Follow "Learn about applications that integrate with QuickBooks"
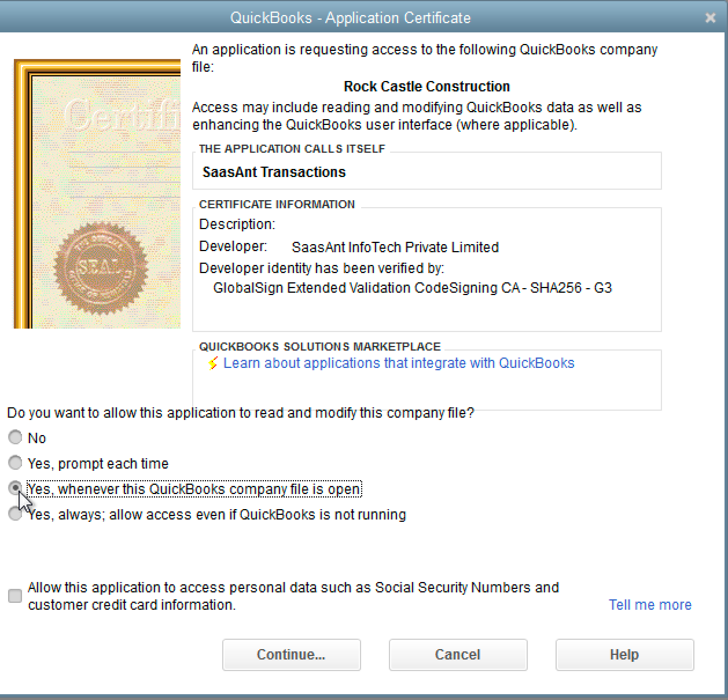Image resolution: width=728 pixels, height=700 pixels. (399, 363)
